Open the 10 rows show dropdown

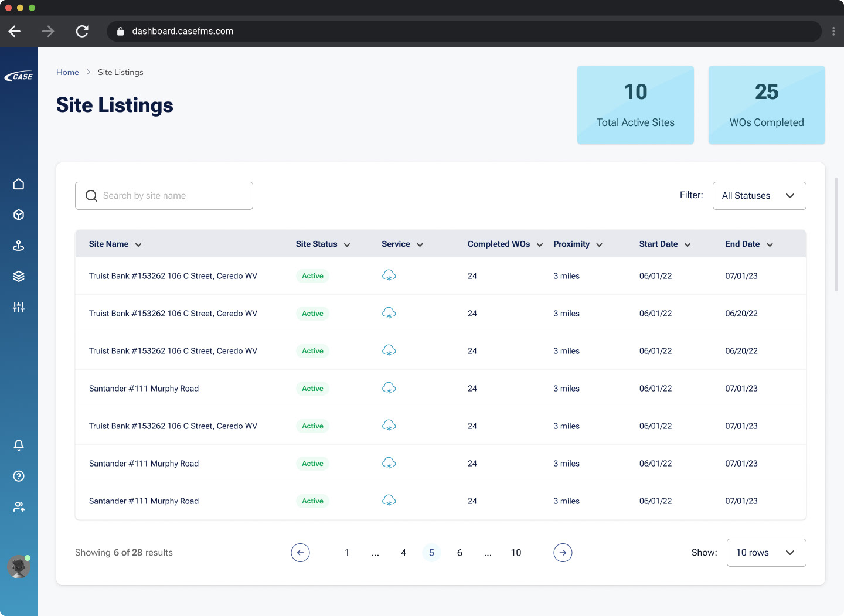[767, 553]
